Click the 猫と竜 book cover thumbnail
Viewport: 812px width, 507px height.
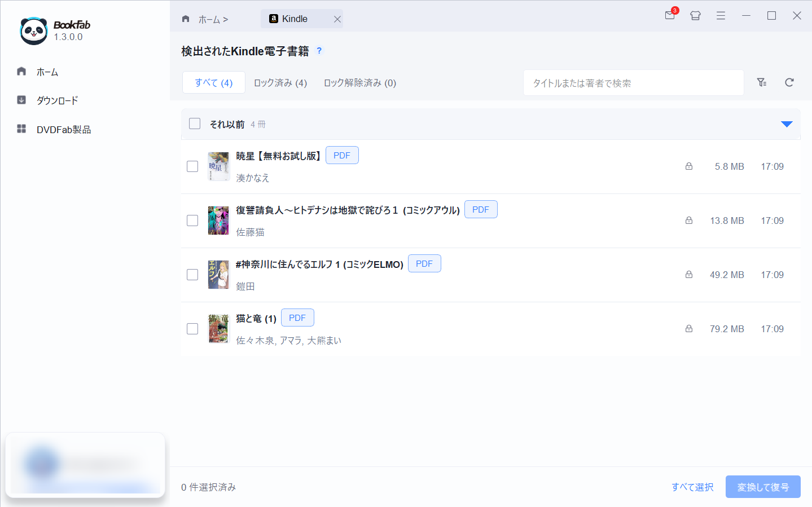[218, 329]
